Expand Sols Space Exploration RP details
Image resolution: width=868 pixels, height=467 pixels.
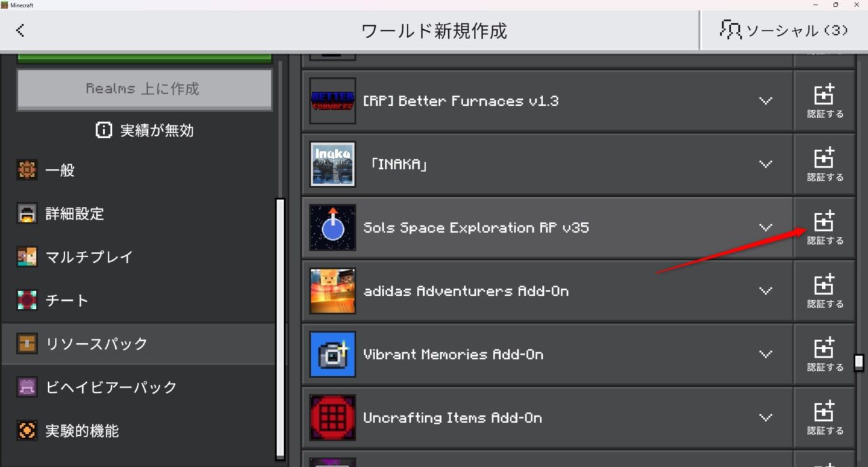tap(766, 227)
